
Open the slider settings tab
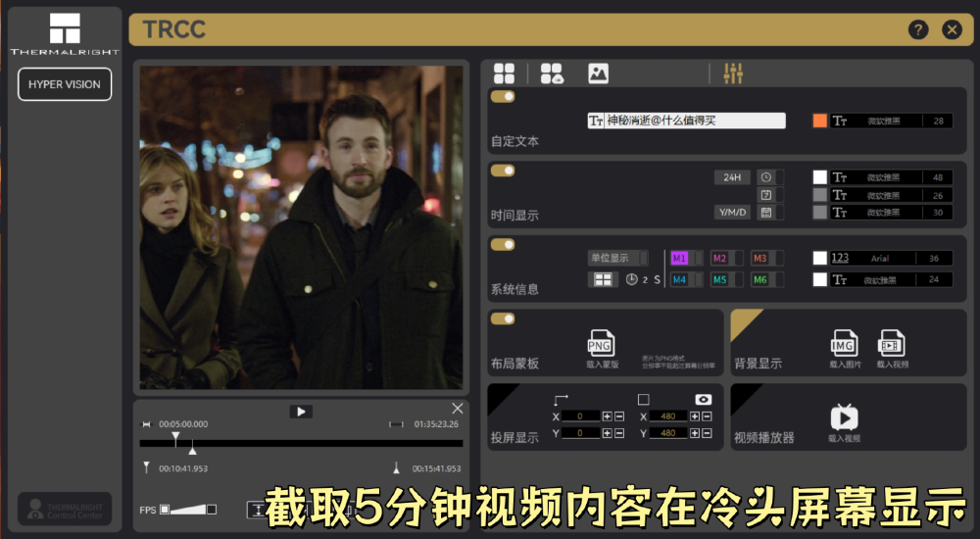coord(733,73)
